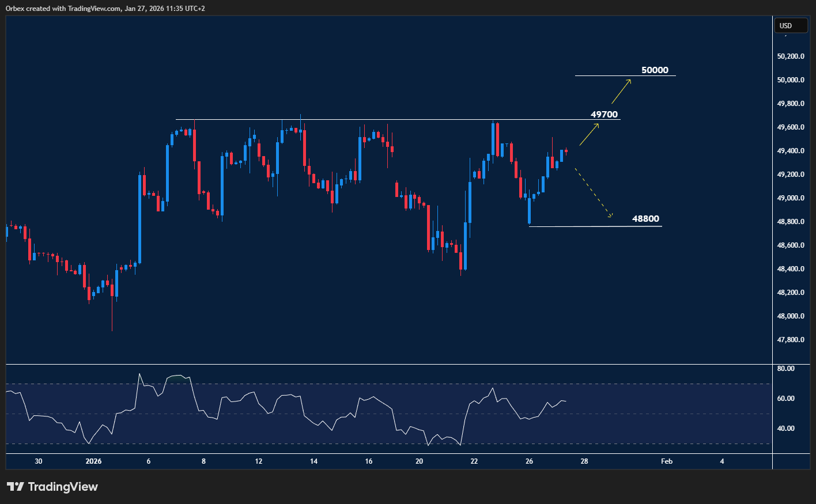Screen dimensions: 816x504
Task: Click the 22 date on time axis
Action: point(474,461)
